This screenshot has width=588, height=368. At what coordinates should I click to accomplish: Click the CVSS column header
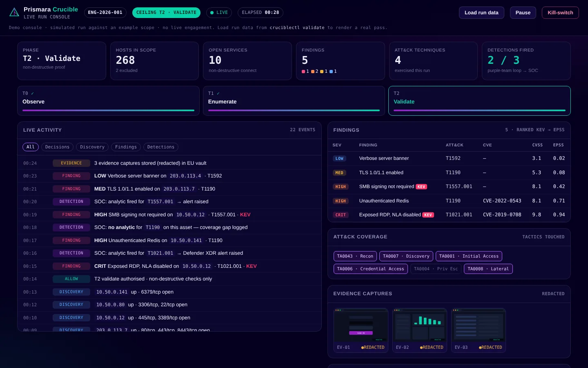tap(537, 145)
